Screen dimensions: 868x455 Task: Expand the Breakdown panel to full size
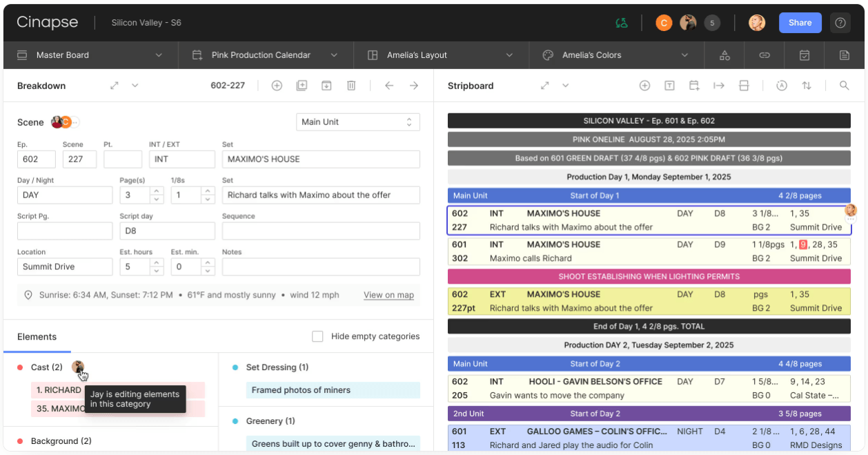click(x=115, y=86)
